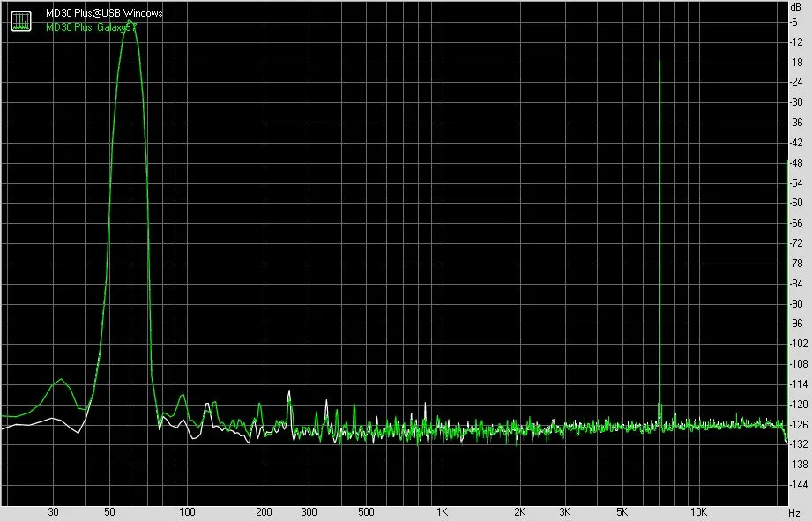Click the '-60' dB axis label
This screenshot has width=812, height=521.
click(796, 203)
